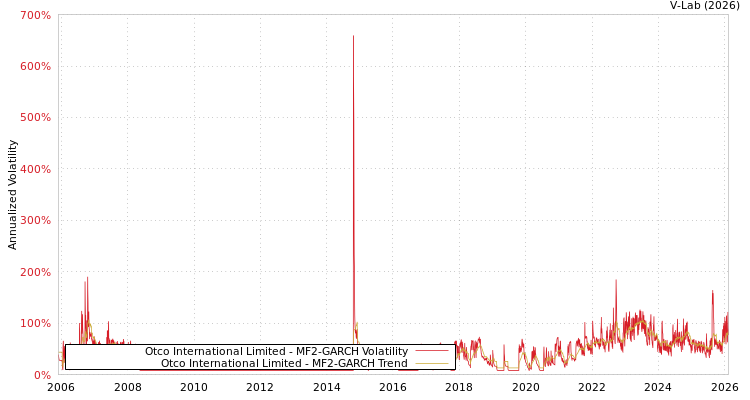The height and width of the screenshot is (400, 750).
Task: Click the 2026 x-axis label
Action: 725,387
